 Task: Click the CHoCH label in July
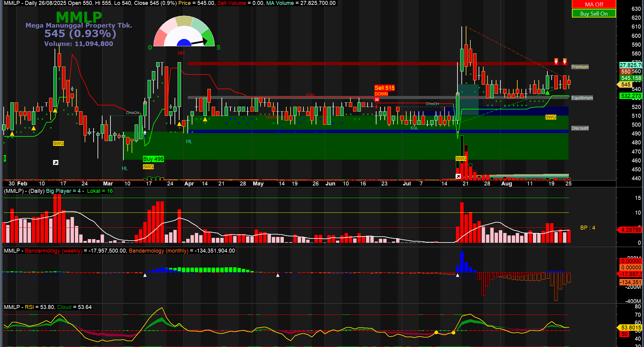432,104
